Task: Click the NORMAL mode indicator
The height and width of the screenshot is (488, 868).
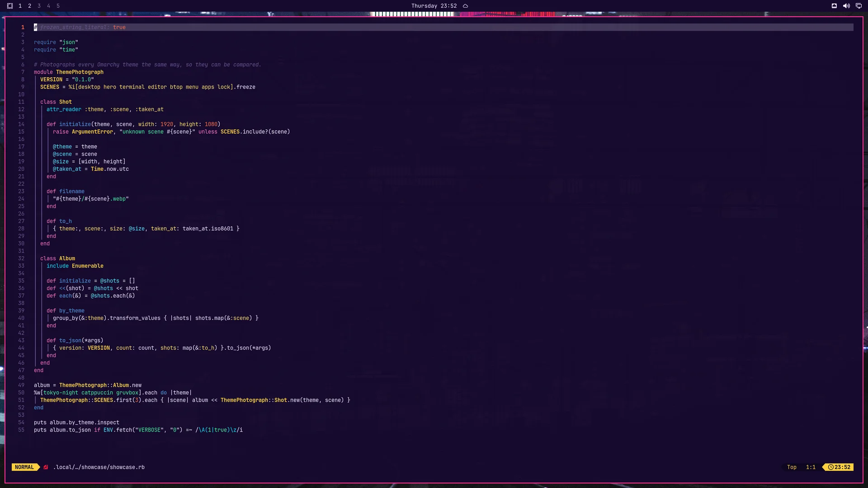Action: coord(24,467)
